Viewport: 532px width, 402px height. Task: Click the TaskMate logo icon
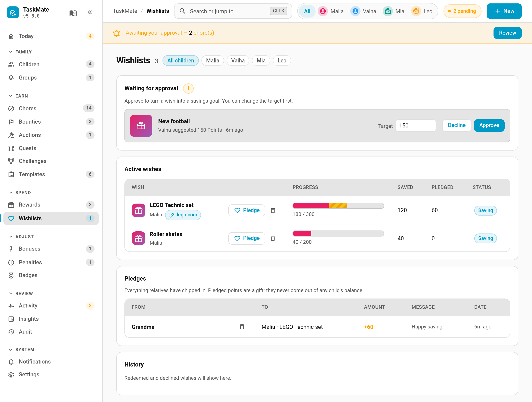pyautogui.click(x=13, y=13)
